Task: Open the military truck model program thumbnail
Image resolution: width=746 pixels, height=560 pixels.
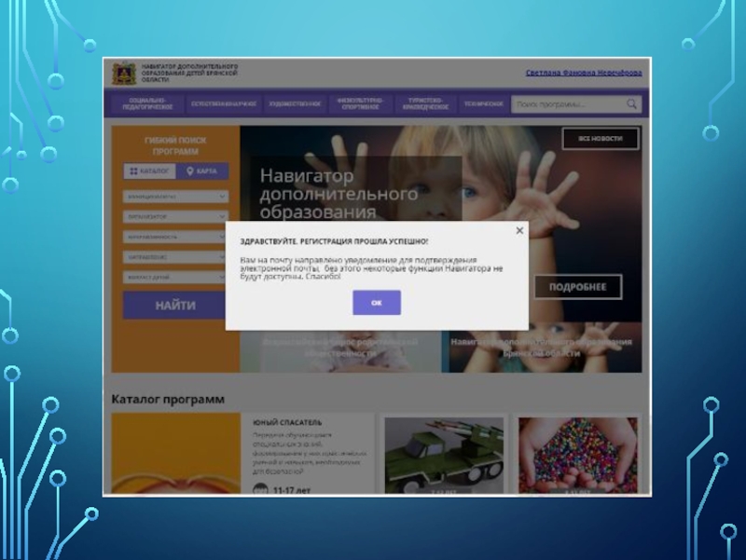Action: pyautogui.click(x=444, y=456)
